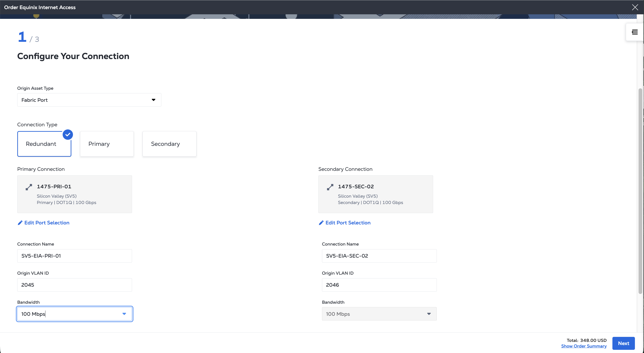The image size is (644, 353).
Task: Click pencil icon for secondary port edit
Action: (x=321, y=223)
